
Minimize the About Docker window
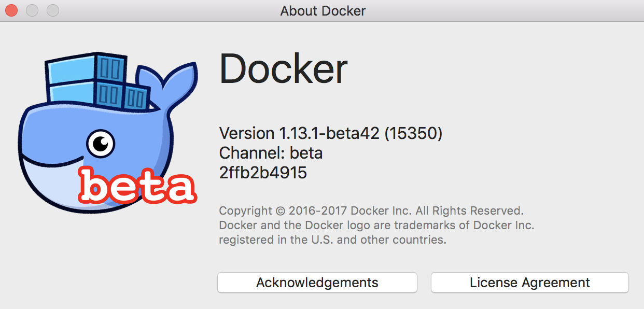[32, 10]
